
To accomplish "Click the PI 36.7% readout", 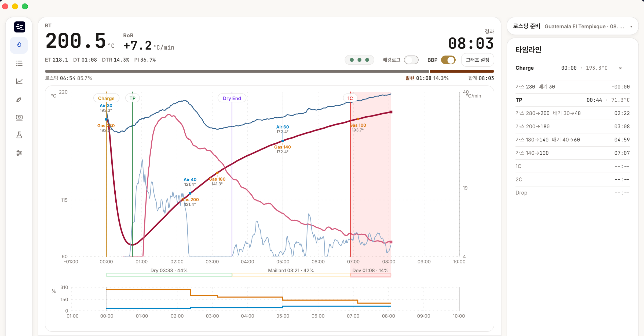I will click(x=145, y=60).
